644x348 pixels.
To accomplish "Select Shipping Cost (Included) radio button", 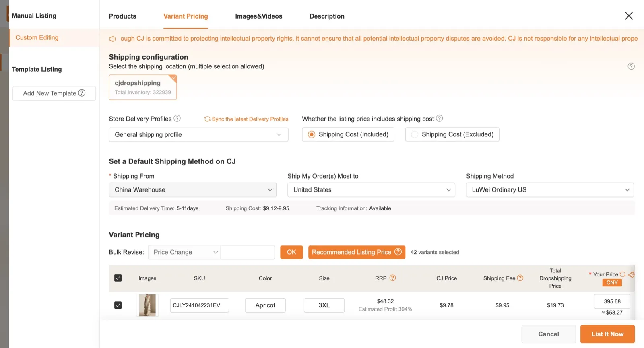I will click(312, 134).
